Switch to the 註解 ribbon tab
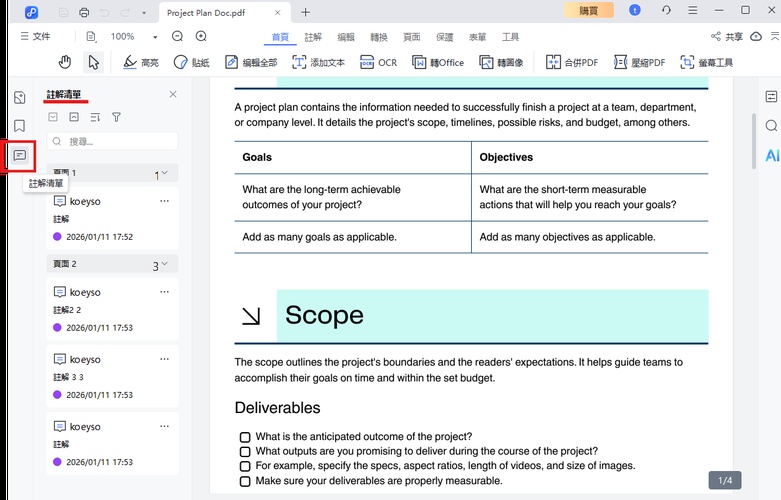The height and width of the screenshot is (500, 781). [x=313, y=37]
